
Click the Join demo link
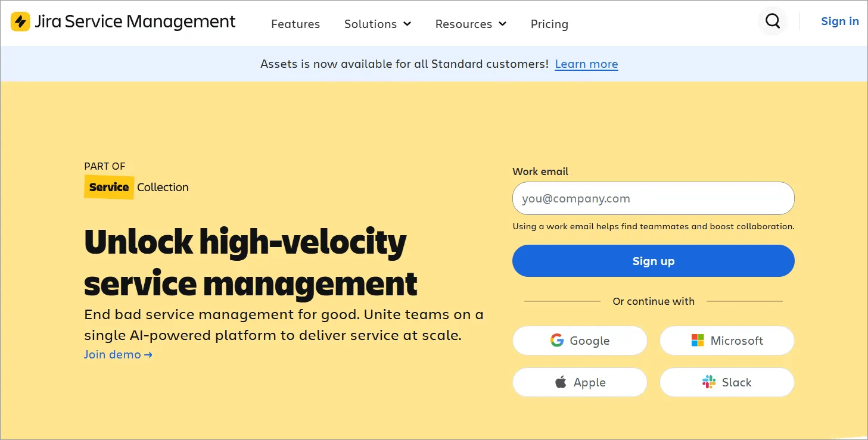coord(119,354)
